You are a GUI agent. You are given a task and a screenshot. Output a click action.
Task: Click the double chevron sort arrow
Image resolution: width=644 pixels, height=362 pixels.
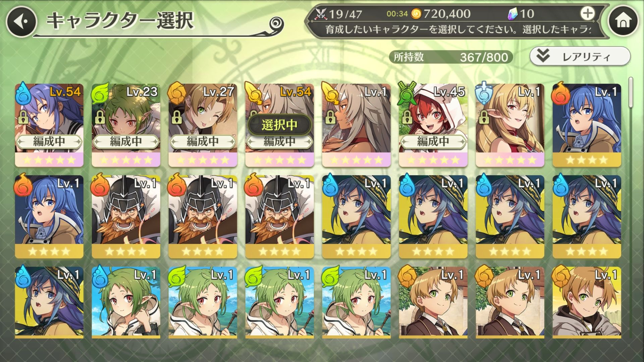pyautogui.click(x=543, y=56)
